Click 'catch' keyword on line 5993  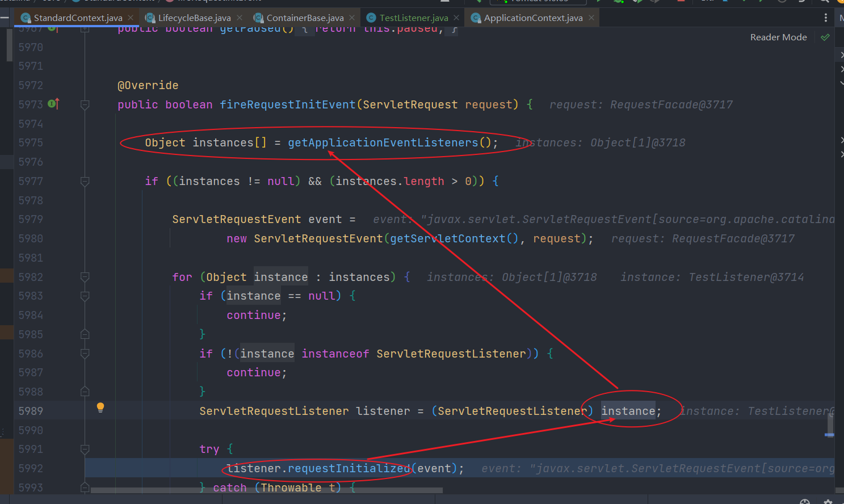(230, 488)
